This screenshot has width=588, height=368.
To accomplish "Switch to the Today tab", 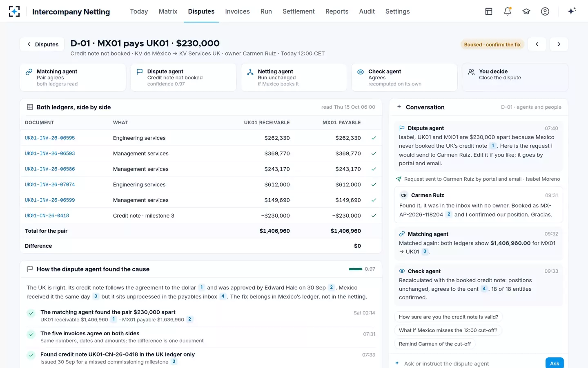I will (x=139, y=11).
